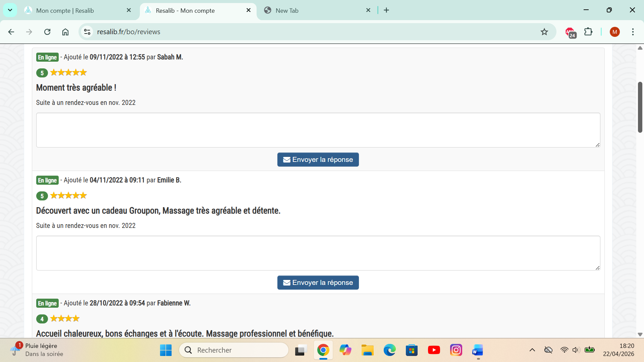The height and width of the screenshot is (362, 644).
Task: Click the review title starting 'Découvert avec un cadeau Groupon'
Action: coord(158,211)
